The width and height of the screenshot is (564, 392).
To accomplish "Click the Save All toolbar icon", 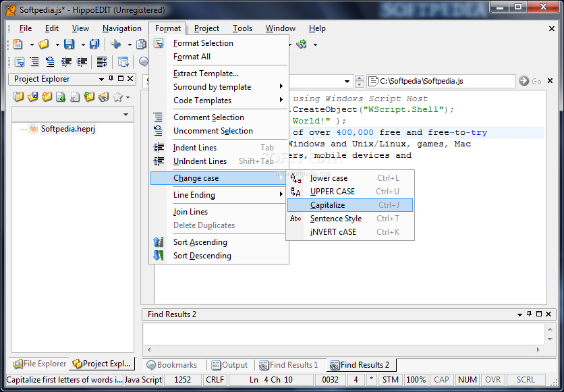I will [x=94, y=45].
